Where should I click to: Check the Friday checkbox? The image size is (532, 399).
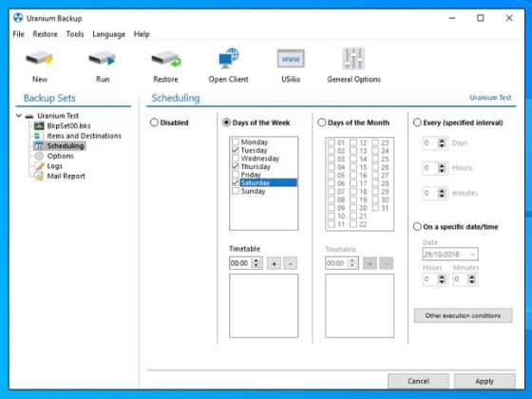coord(236,175)
